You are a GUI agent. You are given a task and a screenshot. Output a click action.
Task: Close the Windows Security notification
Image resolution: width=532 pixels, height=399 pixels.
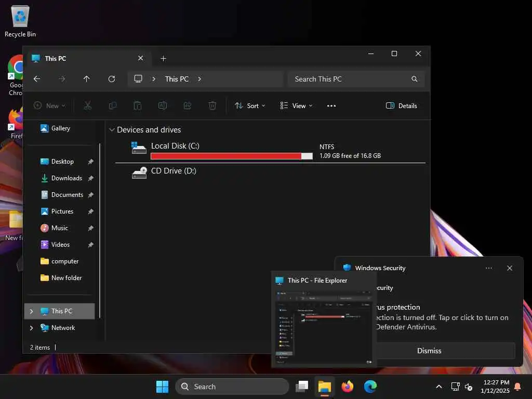(509, 269)
